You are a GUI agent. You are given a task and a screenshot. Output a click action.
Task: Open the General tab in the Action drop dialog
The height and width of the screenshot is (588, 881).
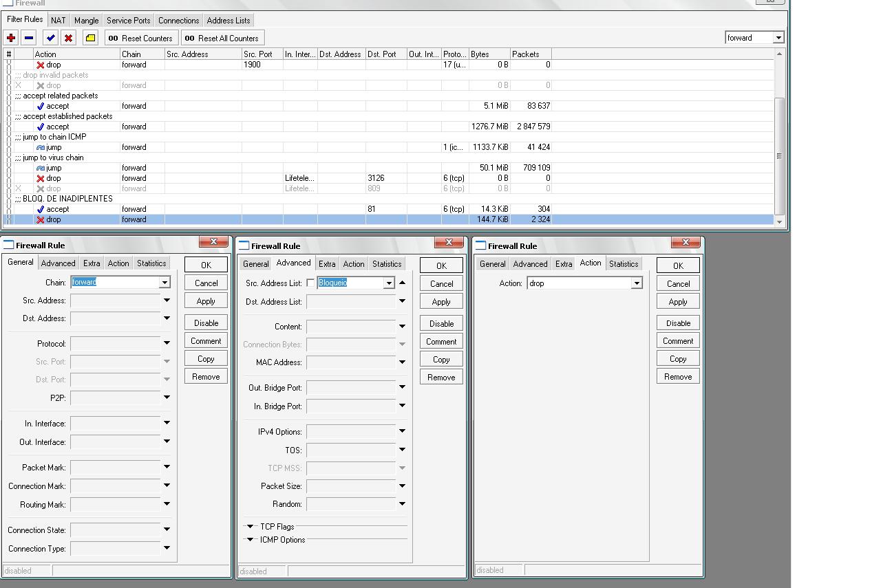492,264
